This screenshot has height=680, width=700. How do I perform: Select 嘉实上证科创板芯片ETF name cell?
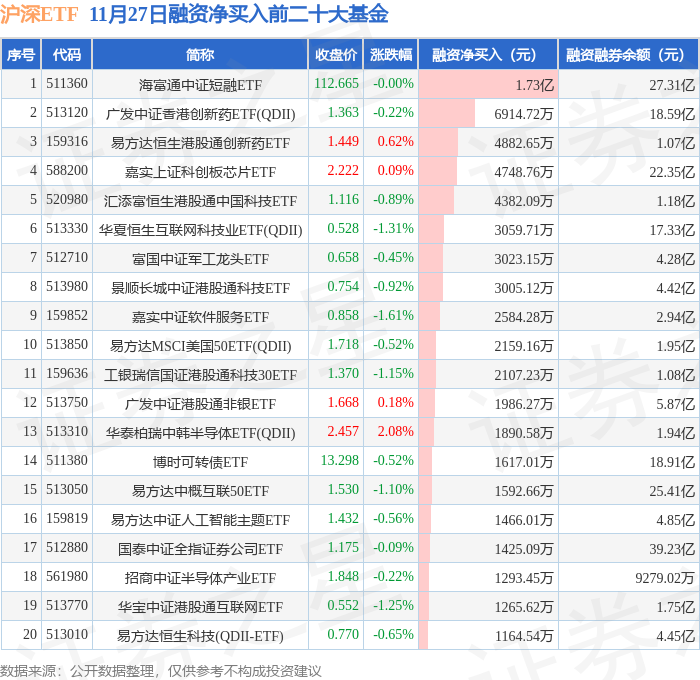(200, 171)
